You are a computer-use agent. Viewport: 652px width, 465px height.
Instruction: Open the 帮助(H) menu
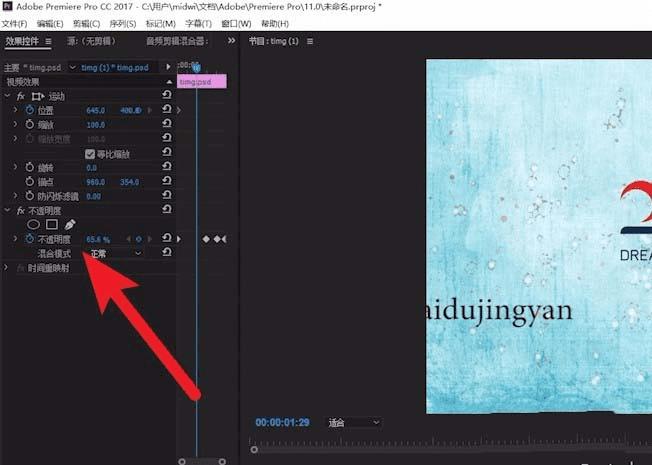[275, 24]
